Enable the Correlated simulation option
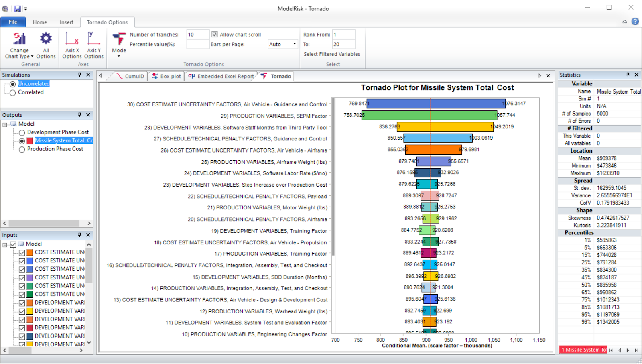This screenshot has height=364, width=642. 12,92
